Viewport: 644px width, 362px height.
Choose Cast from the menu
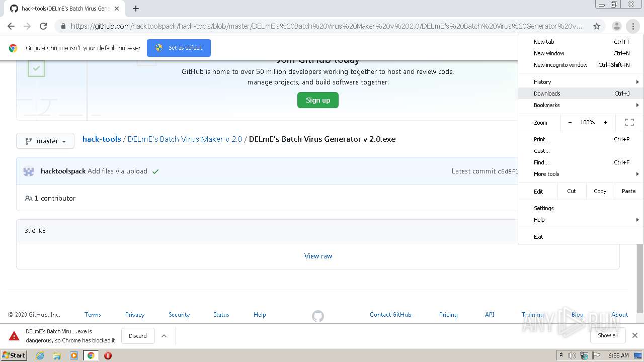[581, 151]
